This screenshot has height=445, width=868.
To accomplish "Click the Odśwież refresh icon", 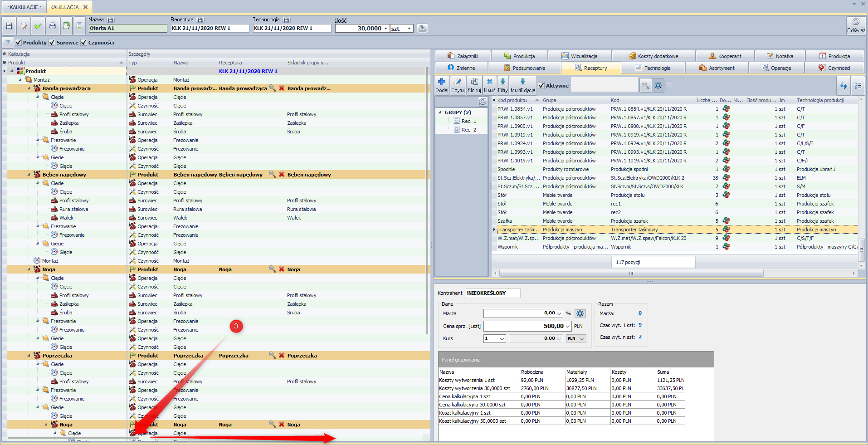I will 856,22.
